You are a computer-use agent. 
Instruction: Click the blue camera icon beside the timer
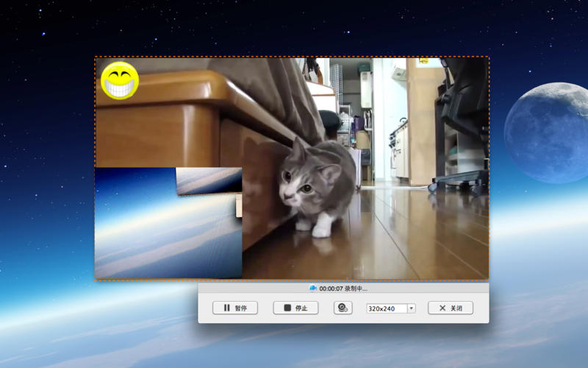[x=313, y=289]
